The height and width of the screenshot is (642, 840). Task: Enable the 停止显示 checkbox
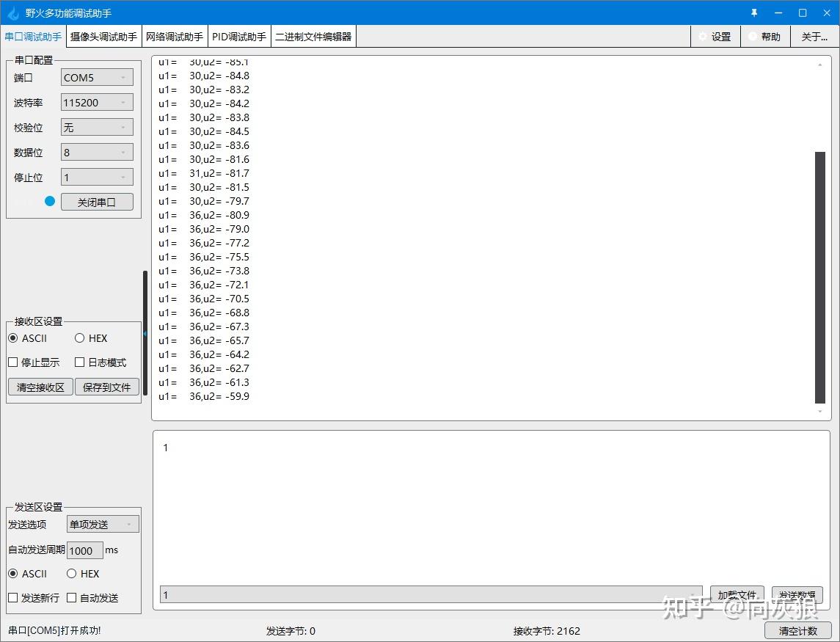[12, 362]
